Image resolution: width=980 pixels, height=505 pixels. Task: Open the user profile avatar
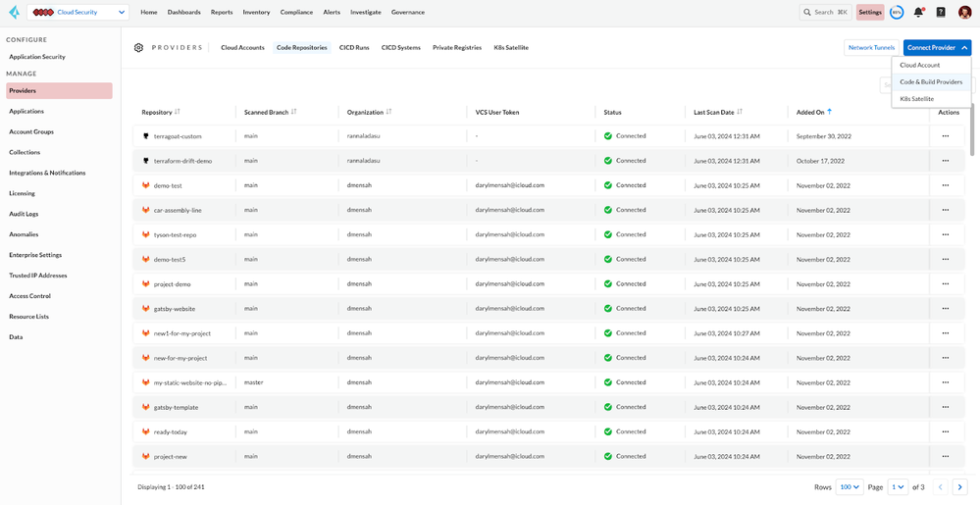[964, 13]
